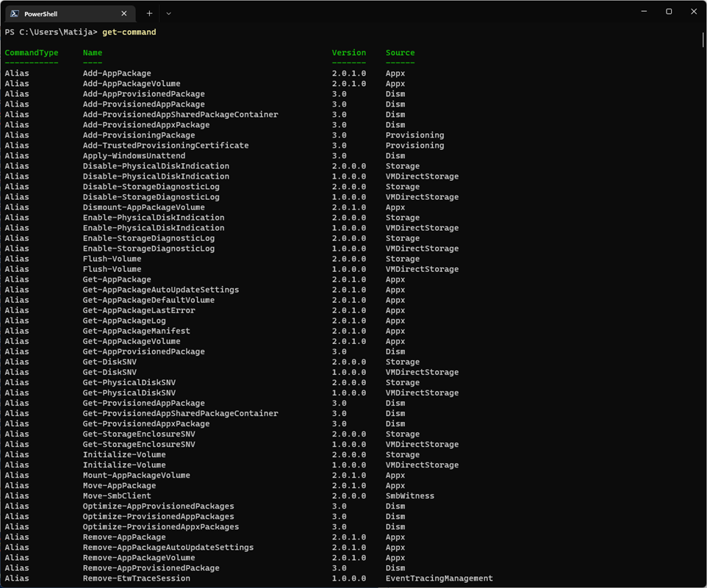The height and width of the screenshot is (588, 707).
Task: Click the Source column header
Action: [x=400, y=53]
